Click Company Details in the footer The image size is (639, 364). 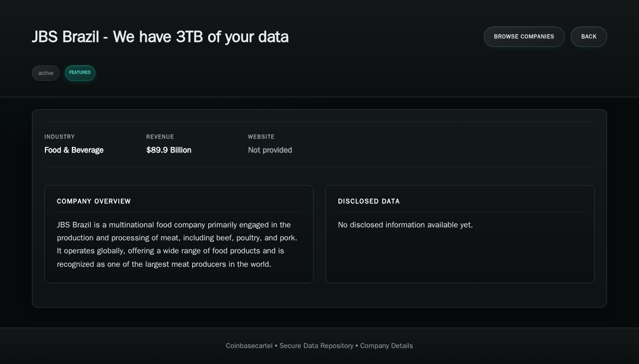[386, 346]
